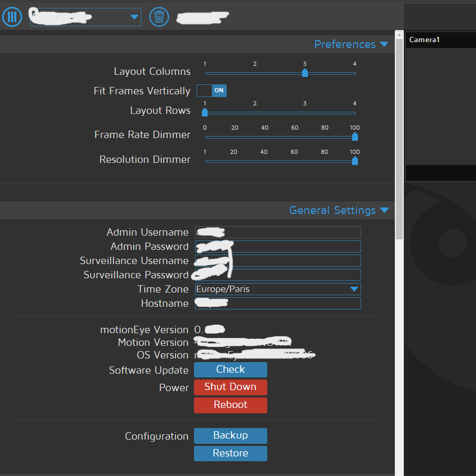Toggle Fit Frames Vertically switch

212,91
